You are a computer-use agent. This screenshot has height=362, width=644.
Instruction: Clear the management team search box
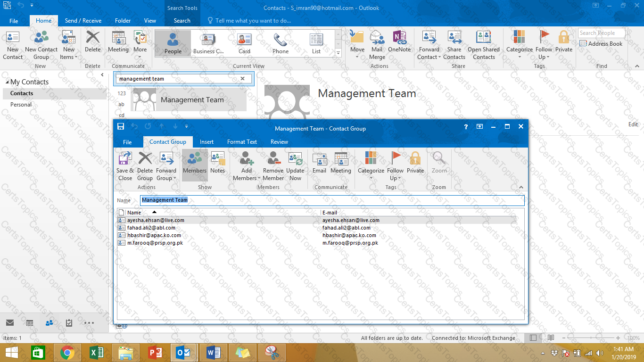(x=243, y=79)
